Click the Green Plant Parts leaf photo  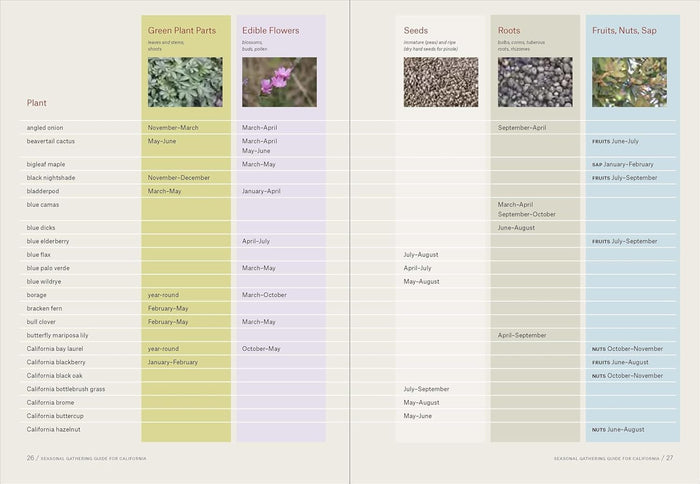[x=185, y=82]
